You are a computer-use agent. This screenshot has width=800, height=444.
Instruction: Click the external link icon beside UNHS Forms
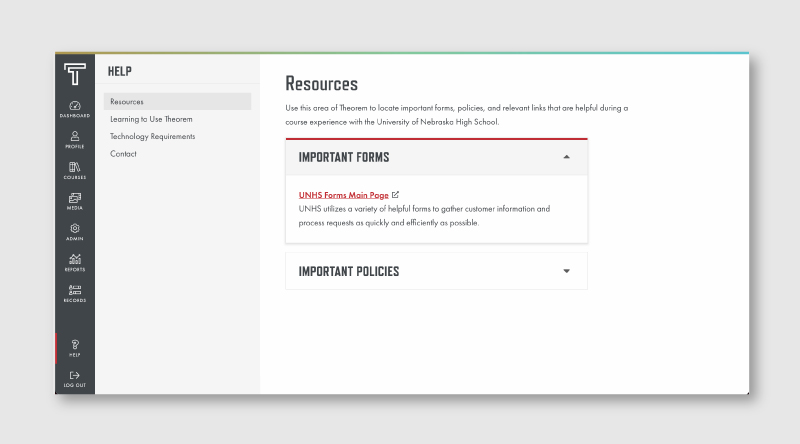tap(395, 194)
